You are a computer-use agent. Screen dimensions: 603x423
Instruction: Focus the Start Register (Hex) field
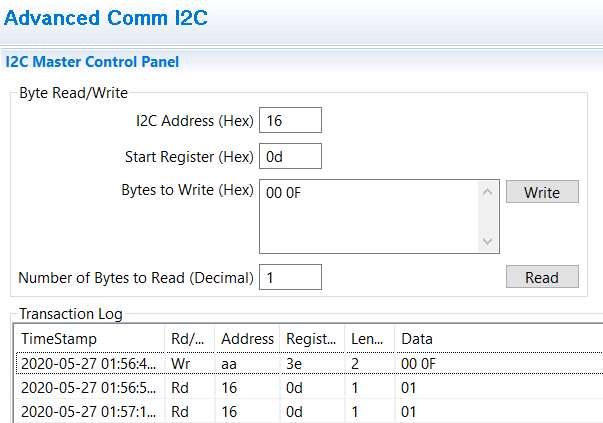pyautogui.click(x=290, y=156)
